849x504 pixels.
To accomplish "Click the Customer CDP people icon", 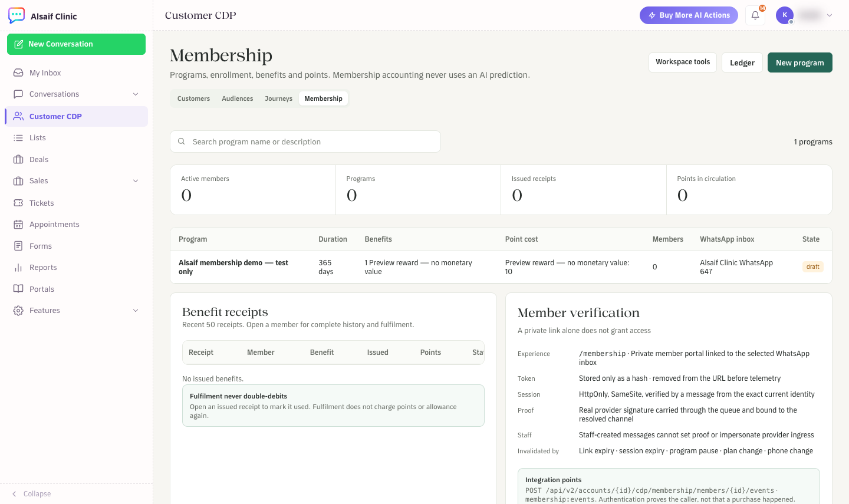I will point(18,116).
